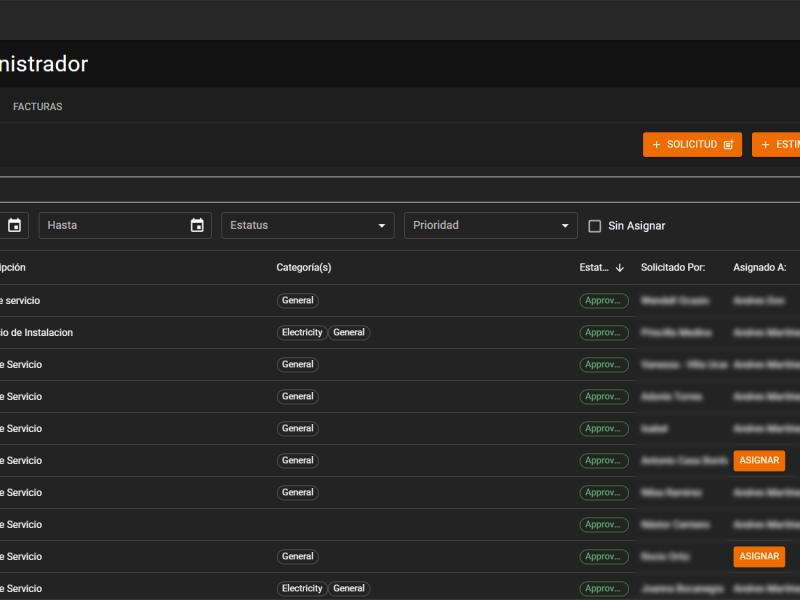The width and height of the screenshot is (800, 600).
Task: Open the Hasta date calendar icon
Action: pyautogui.click(x=197, y=226)
